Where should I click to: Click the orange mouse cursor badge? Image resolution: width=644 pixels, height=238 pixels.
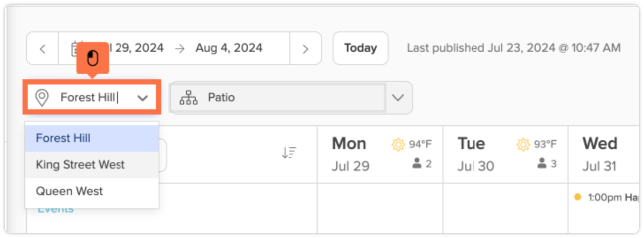92,58
